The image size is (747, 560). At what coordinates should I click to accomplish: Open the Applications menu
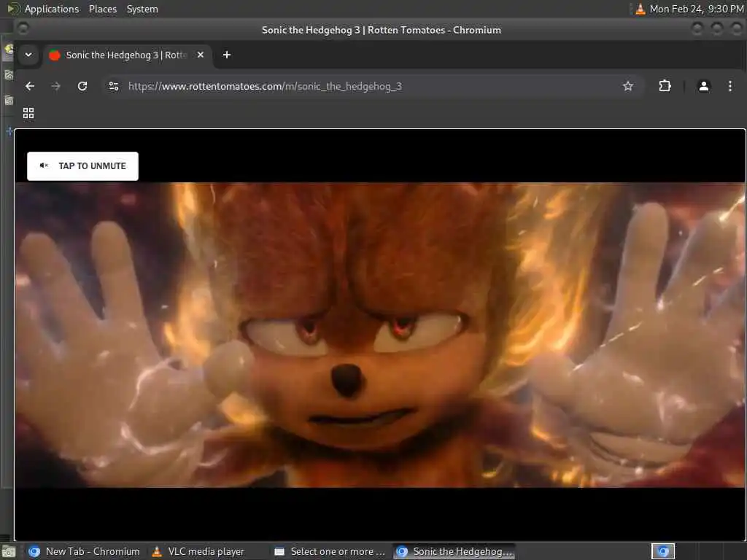(x=52, y=9)
